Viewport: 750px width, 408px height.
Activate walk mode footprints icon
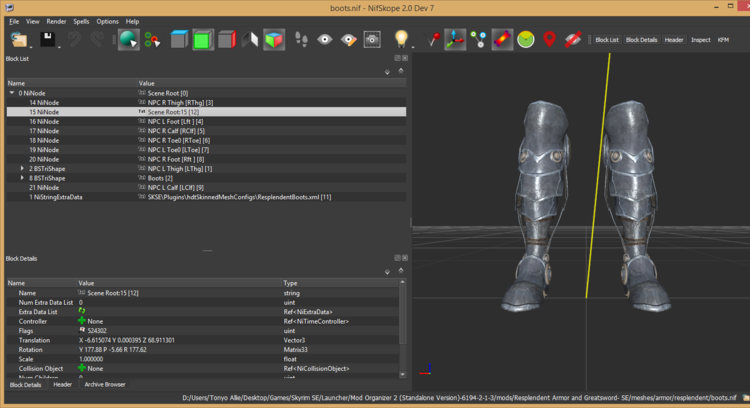301,39
